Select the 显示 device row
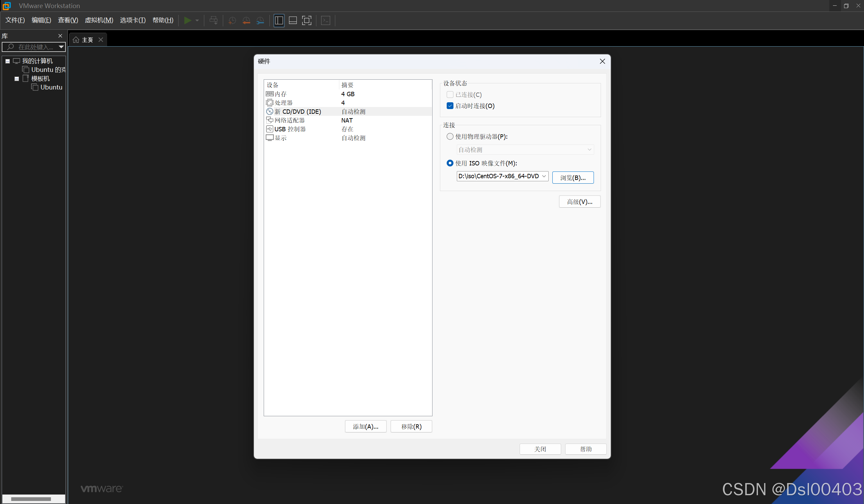Viewport: 864px width, 504px height. (348, 138)
